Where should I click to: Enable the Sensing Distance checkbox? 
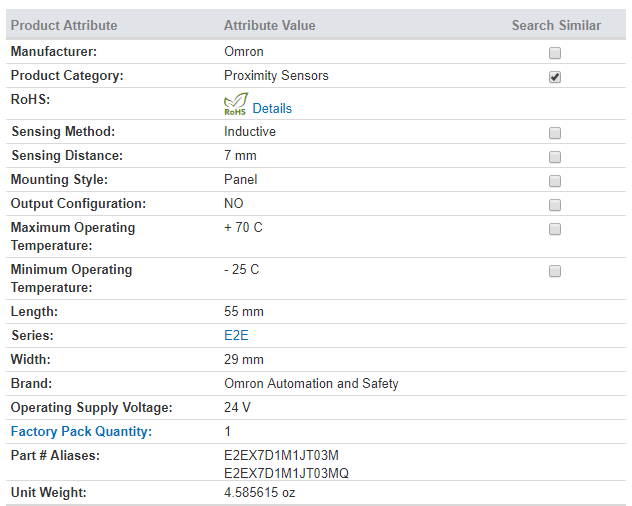(555, 157)
